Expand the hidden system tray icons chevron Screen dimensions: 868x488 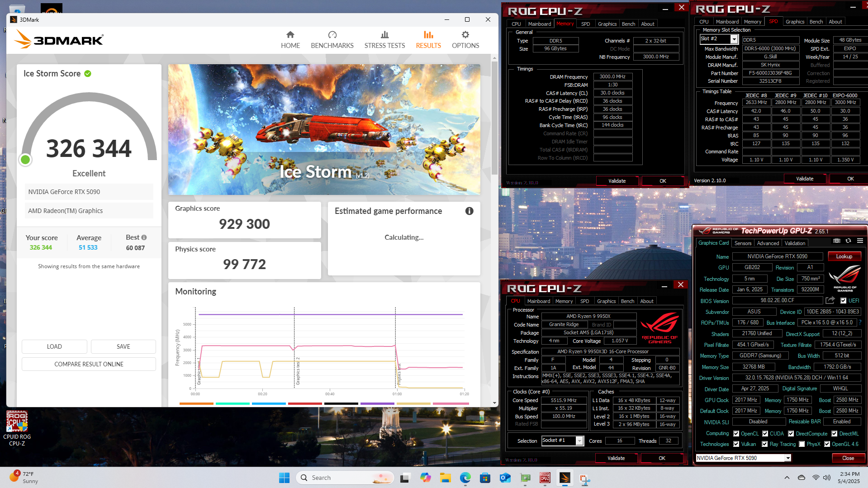click(x=787, y=478)
